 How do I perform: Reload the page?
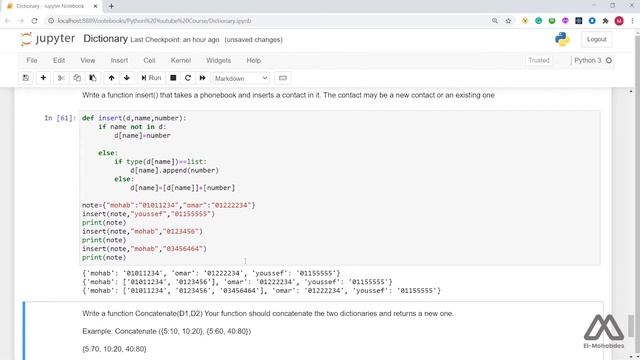tap(34, 20)
